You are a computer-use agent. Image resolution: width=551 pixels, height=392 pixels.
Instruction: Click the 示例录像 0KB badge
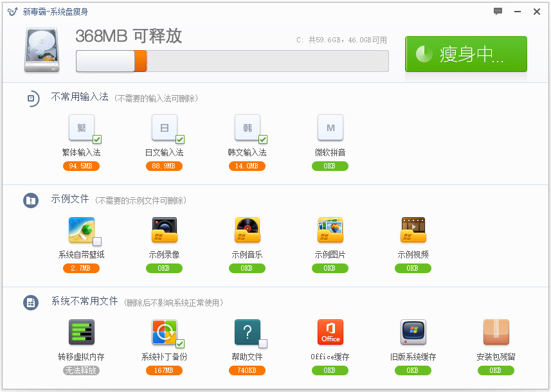(x=164, y=269)
